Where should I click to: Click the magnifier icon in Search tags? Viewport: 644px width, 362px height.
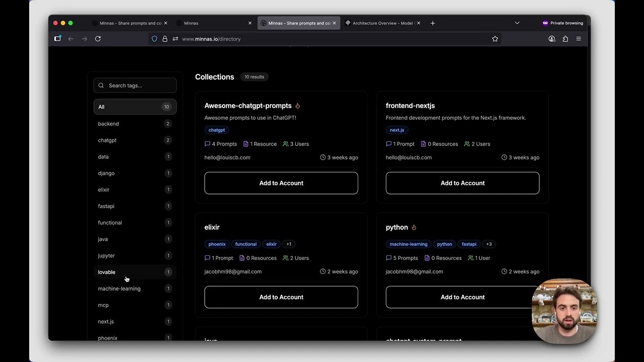[x=101, y=85]
